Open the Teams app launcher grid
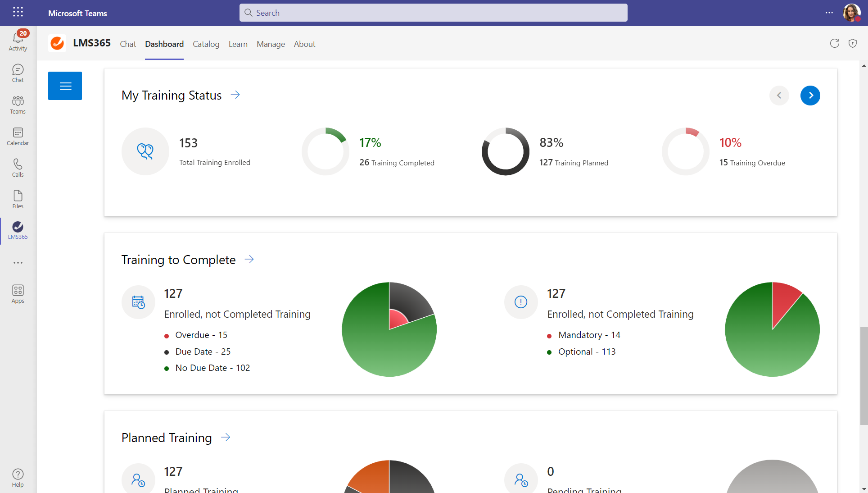The image size is (868, 493). (18, 12)
